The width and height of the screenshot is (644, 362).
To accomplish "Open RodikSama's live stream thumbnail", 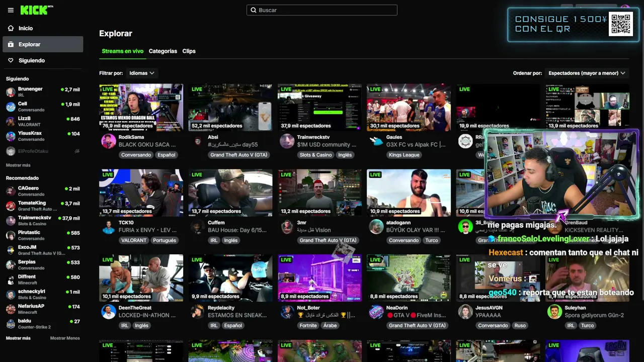I will click(141, 108).
